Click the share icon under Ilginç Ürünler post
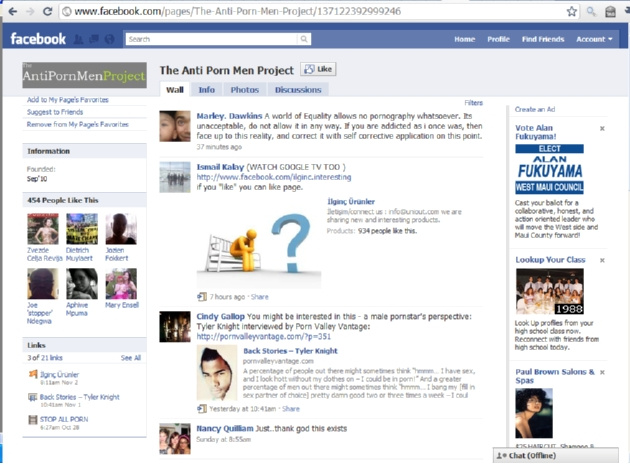 point(202,297)
